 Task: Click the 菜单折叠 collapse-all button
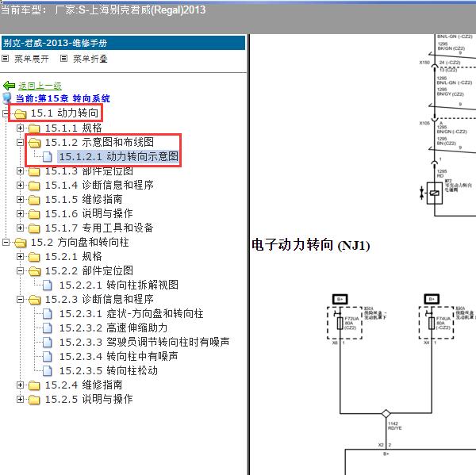90,59
